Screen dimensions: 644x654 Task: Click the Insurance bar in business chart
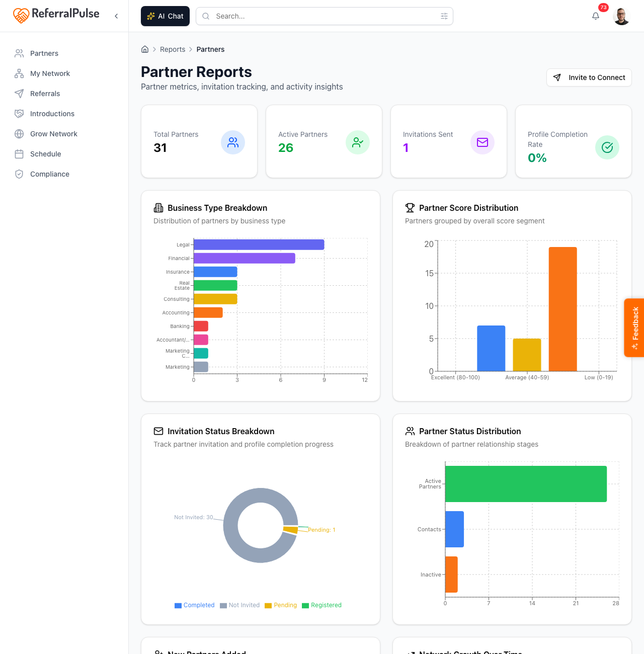215,272
